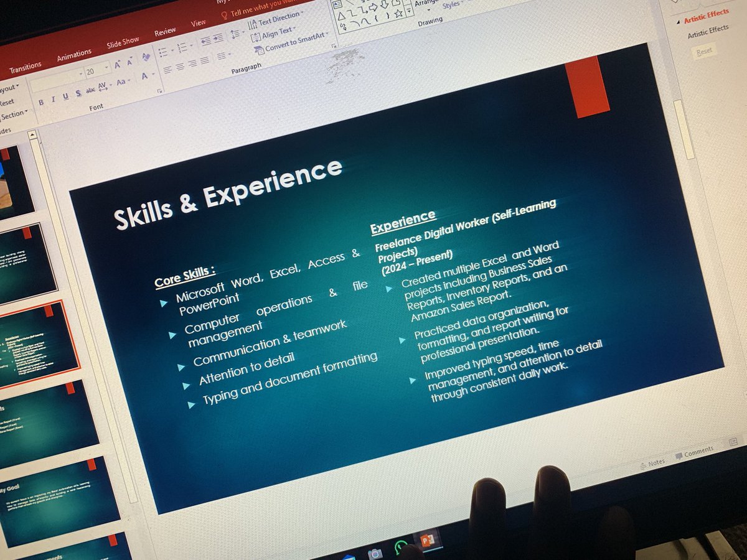The image size is (747, 560).
Task: Apply text shadow (S) formatting
Action: (78, 93)
